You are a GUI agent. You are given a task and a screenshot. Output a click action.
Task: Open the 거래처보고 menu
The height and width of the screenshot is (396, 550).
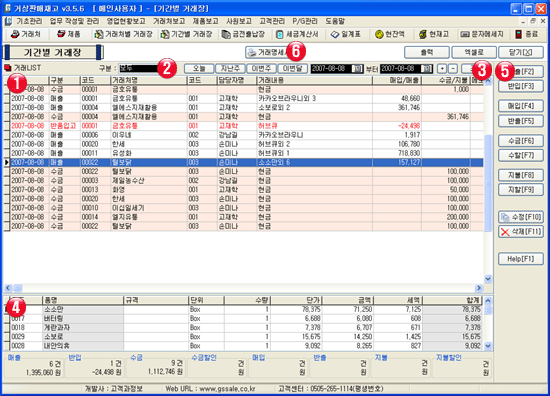pyautogui.click(x=169, y=21)
